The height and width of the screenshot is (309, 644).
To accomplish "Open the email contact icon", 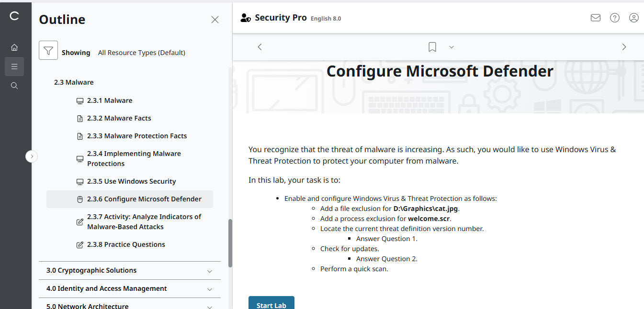I will [595, 17].
